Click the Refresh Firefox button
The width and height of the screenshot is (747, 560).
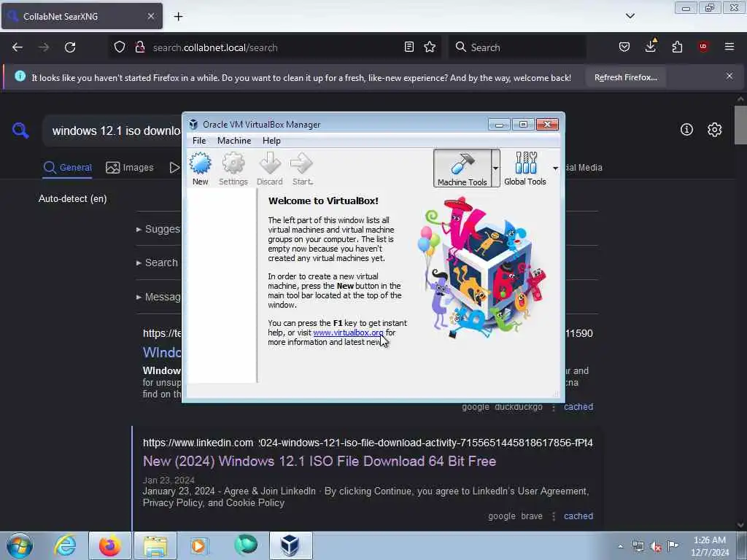[x=625, y=77]
